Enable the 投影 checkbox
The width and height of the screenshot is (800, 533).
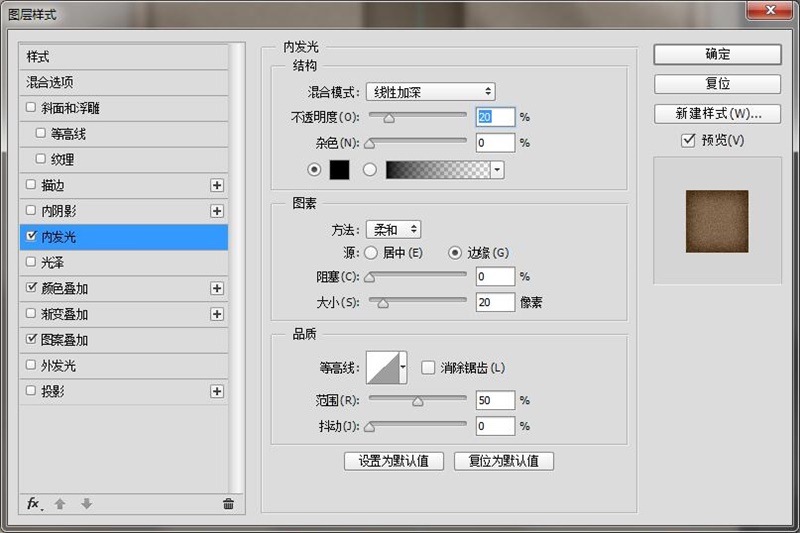31,390
